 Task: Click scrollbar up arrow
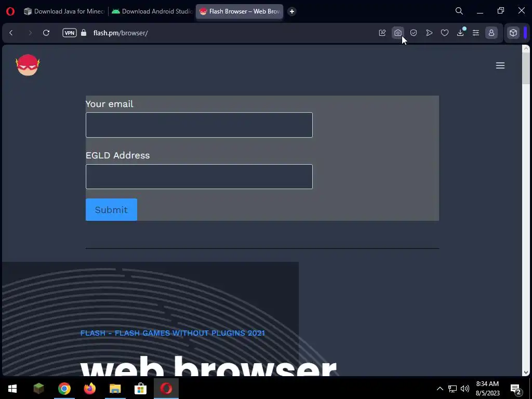[x=526, y=48]
